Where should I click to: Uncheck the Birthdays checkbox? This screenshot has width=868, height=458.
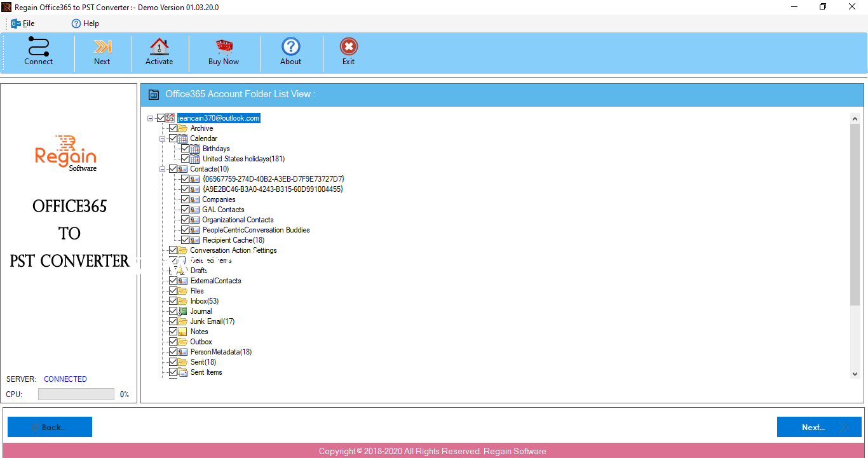[x=186, y=149]
